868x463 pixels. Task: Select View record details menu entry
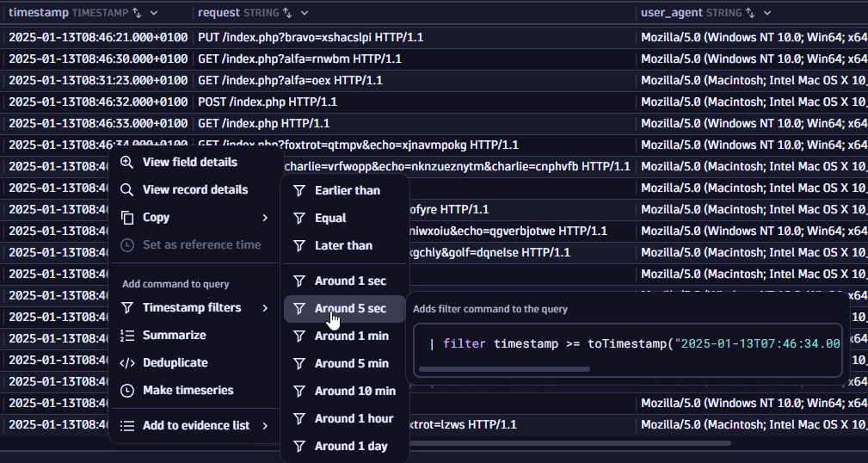(195, 190)
